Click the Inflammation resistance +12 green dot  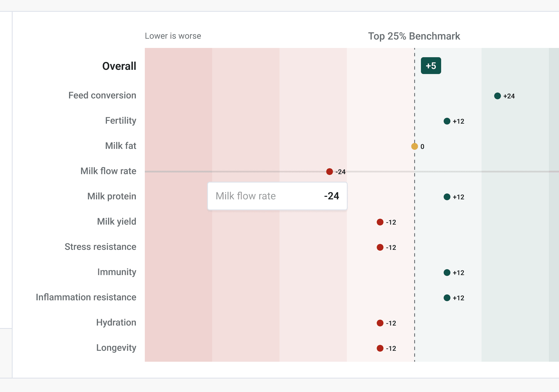(447, 298)
